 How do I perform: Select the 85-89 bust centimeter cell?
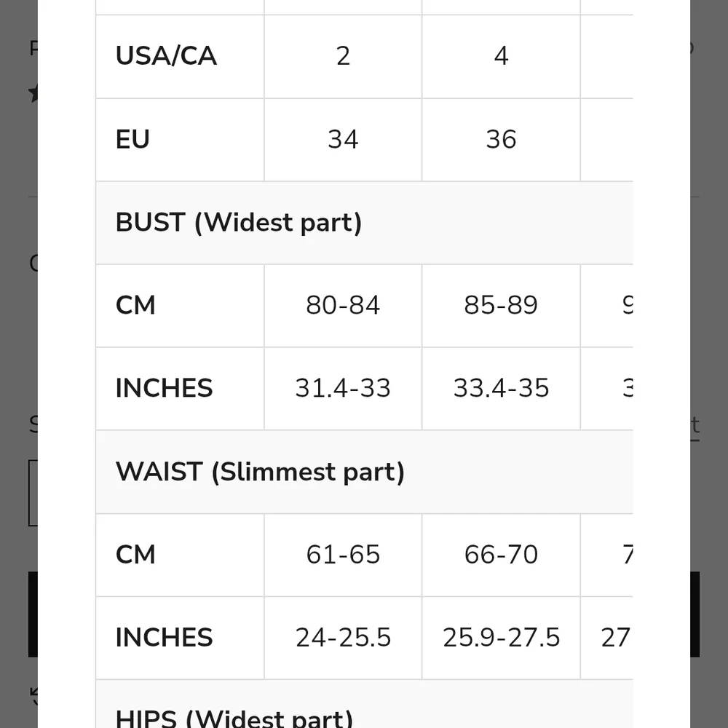(x=501, y=305)
